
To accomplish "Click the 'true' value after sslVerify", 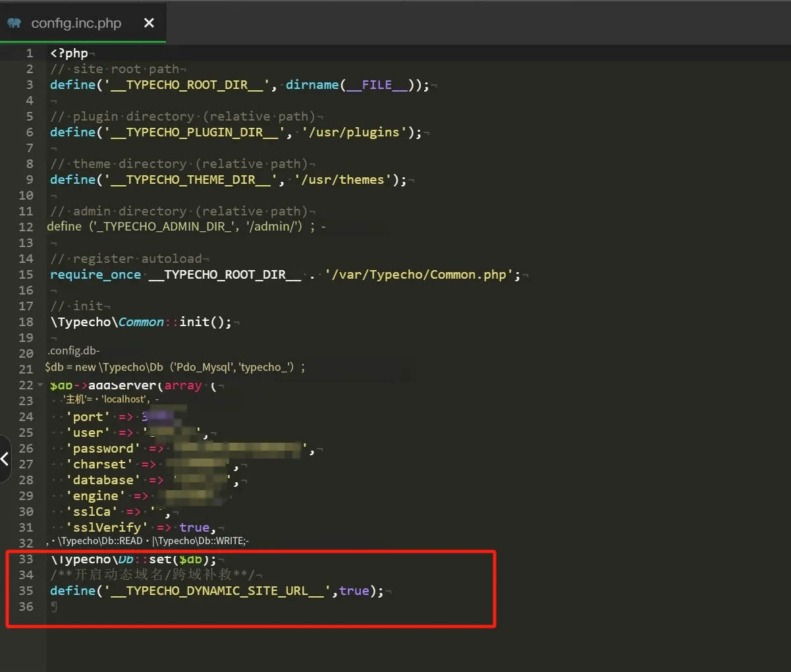I will click(x=194, y=528).
